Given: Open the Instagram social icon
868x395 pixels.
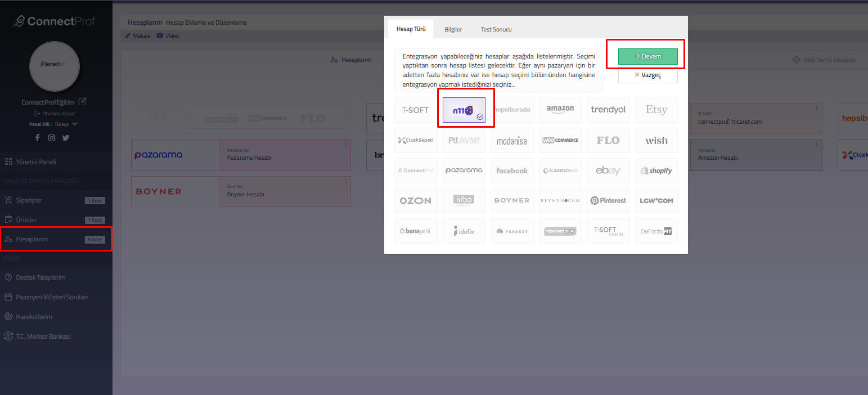Looking at the screenshot, I should coord(52,138).
